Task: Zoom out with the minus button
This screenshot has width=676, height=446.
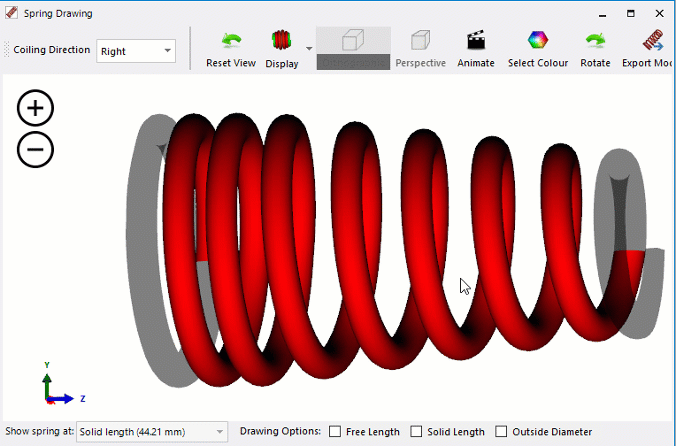Action: [x=36, y=150]
